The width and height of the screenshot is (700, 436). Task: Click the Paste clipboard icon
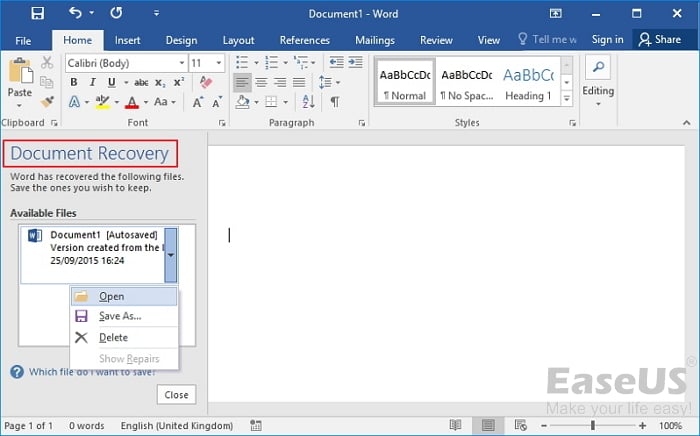pos(19,77)
